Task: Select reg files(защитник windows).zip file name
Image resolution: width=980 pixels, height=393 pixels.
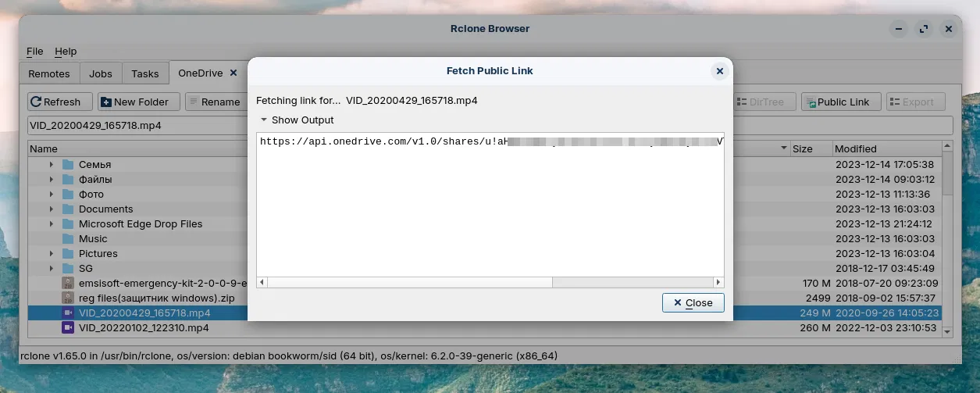Action: pos(157,298)
